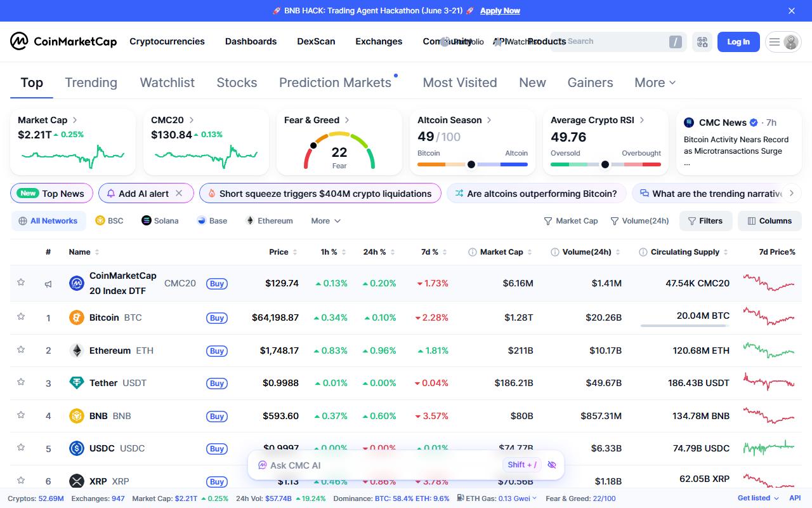The image size is (812, 508).
Task: Open the Market Cap filter
Action: click(x=571, y=221)
